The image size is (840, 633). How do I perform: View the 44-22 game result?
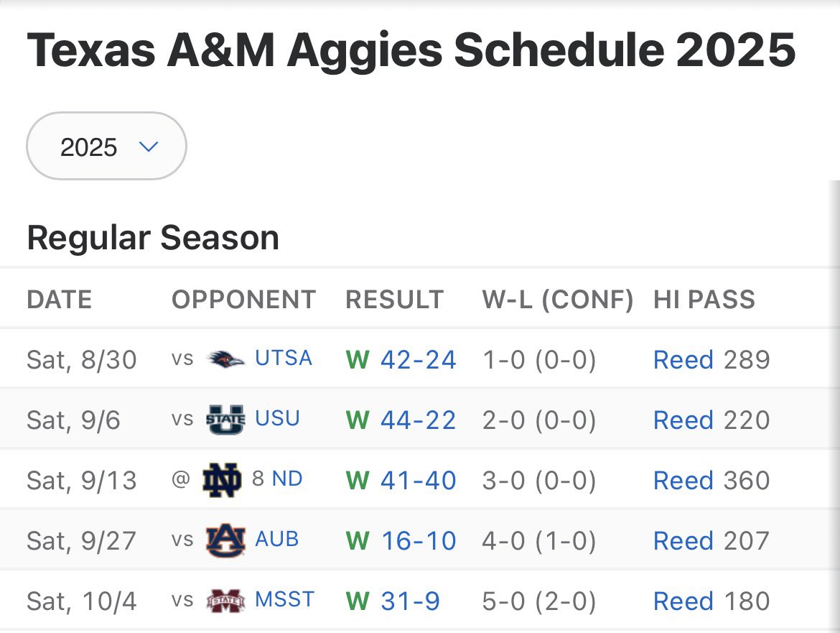click(x=418, y=420)
